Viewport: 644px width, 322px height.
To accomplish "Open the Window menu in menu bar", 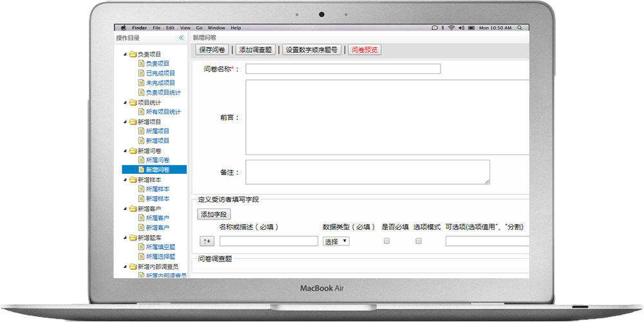I will click(216, 28).
